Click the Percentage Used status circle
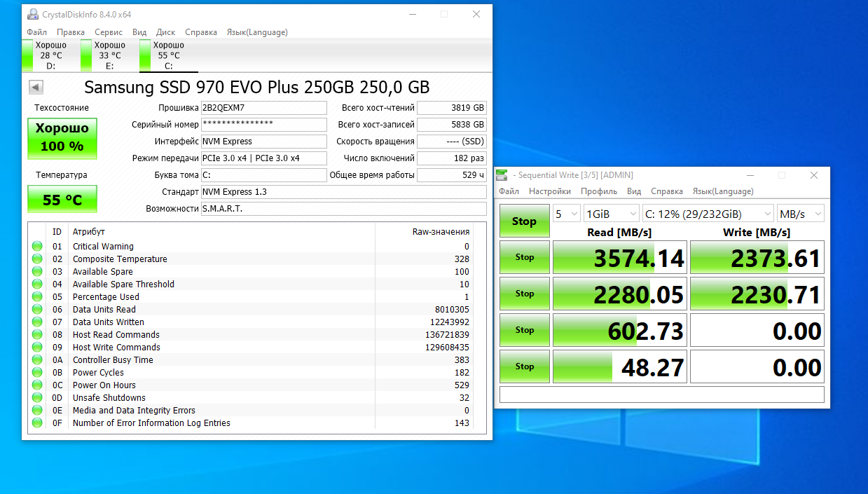The image size is (868, 494). tap(36, 297)
